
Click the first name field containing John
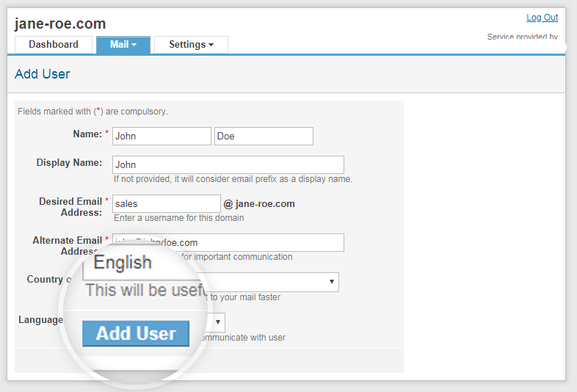pos(162,136)
